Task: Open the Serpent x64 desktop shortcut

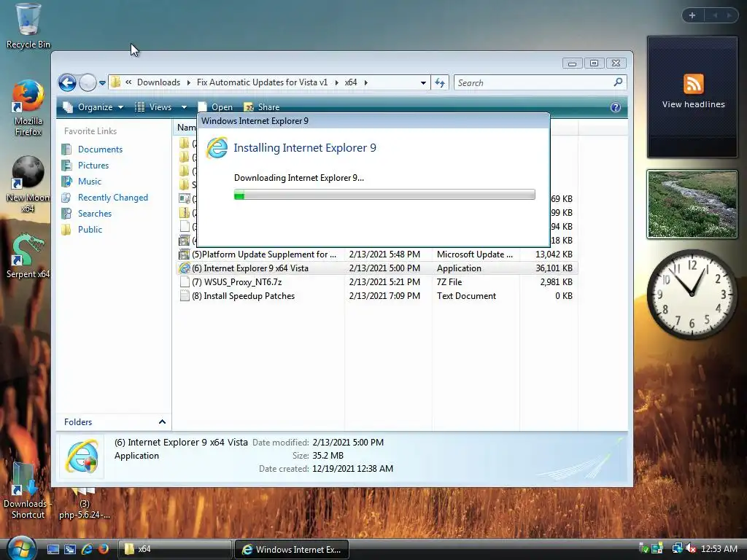Action: 28,256
